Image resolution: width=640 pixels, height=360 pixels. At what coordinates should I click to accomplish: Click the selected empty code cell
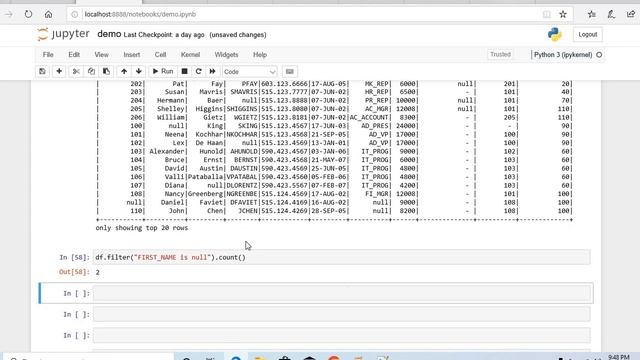(x=342, y=293)
